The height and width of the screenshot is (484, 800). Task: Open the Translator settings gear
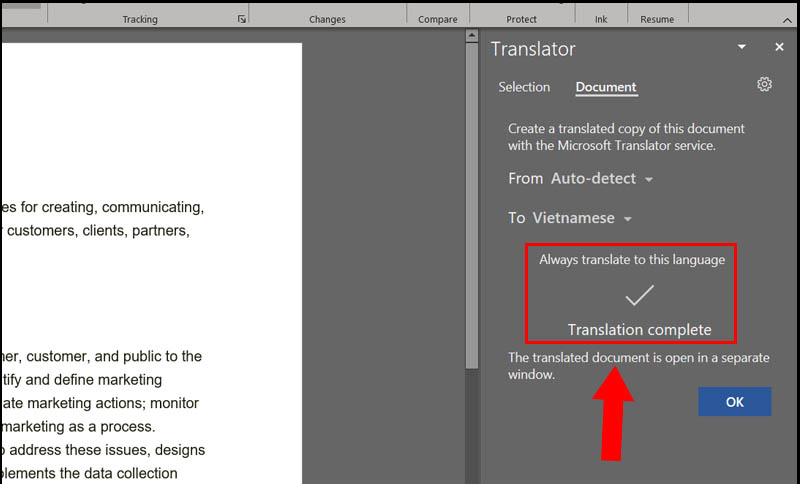[x=764, y=84]
